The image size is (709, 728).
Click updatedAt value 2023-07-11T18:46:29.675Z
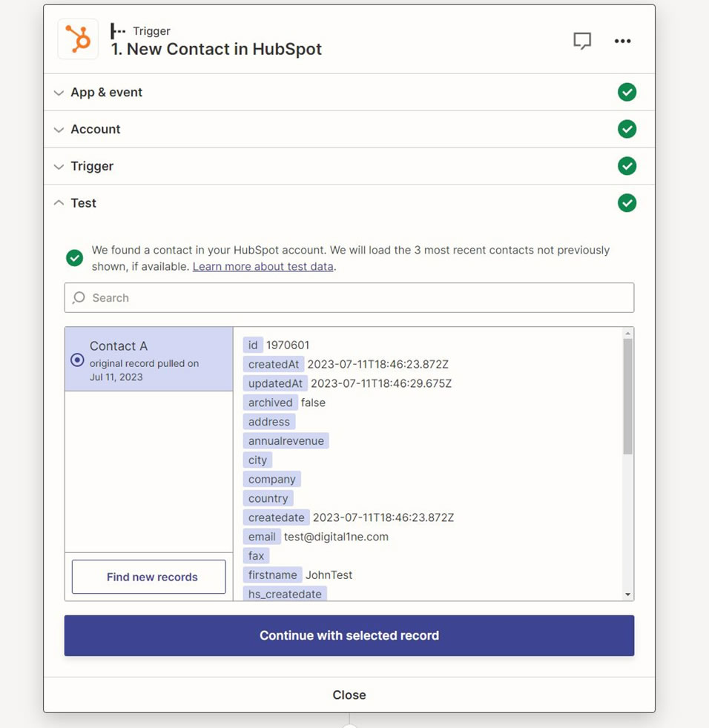click(x=381, y=383)
